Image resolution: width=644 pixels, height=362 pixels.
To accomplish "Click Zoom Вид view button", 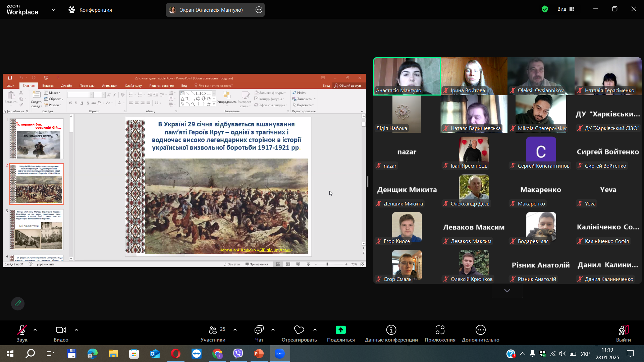I will point(566,9).
